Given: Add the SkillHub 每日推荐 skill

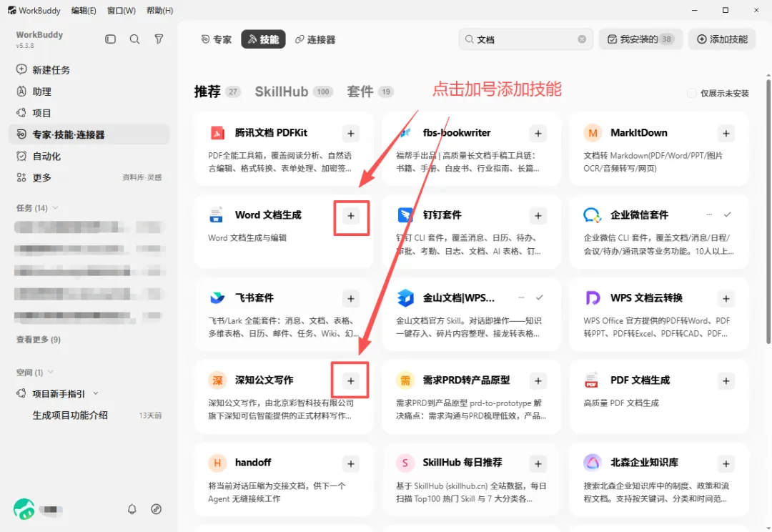Looking at the screenshot, I should pos(538,463).
